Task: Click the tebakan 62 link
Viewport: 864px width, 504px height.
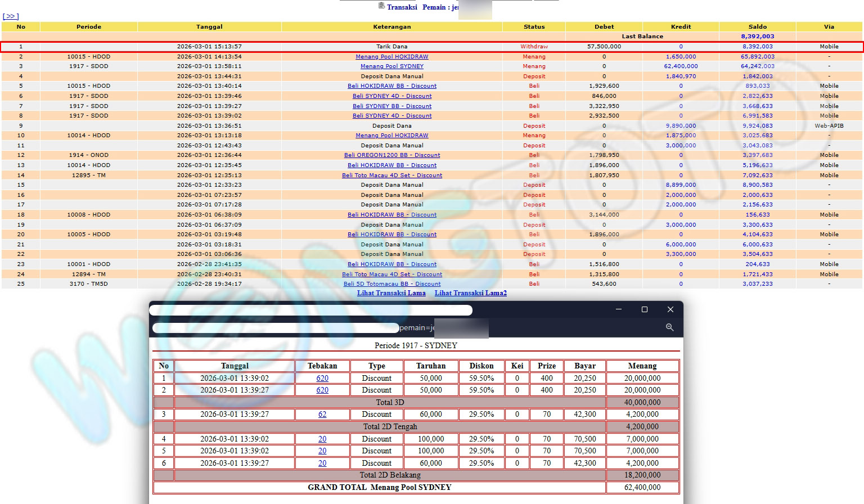Action: click(x=322, y=415)
